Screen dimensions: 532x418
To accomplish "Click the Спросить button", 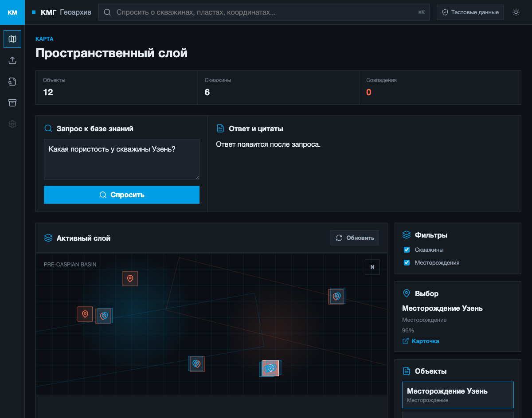I will pyautogui.click(x=121, y=195).
